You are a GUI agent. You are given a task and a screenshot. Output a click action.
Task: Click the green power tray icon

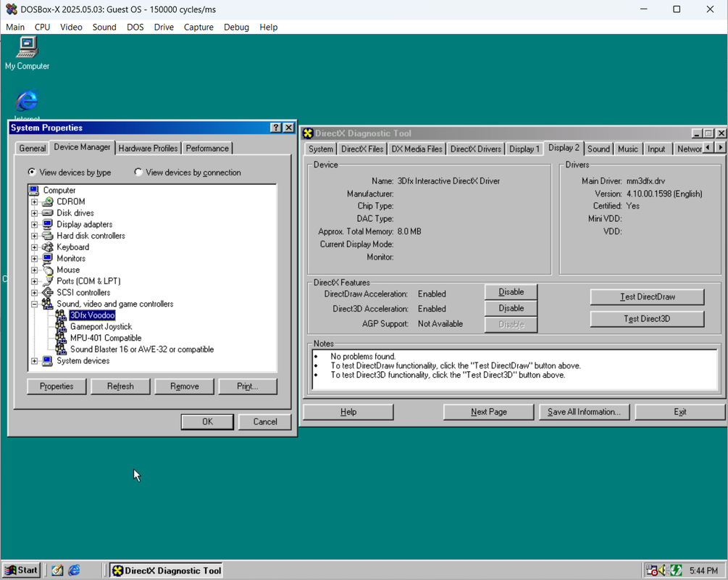tap(676, 570)
